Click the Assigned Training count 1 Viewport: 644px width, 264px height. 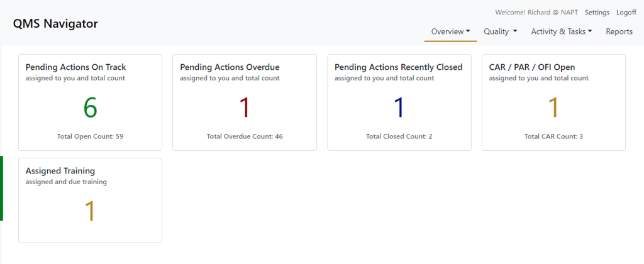pos(89,211)
